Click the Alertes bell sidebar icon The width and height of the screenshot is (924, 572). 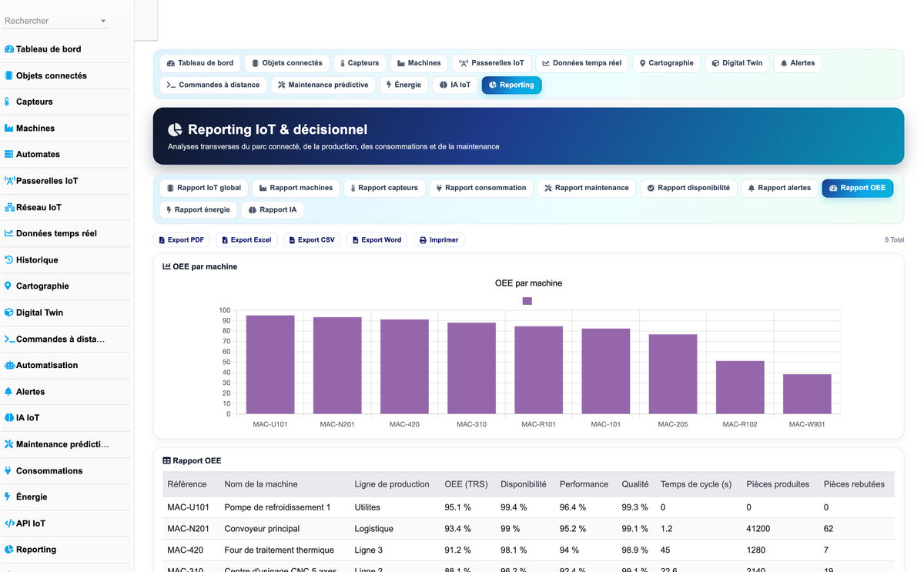click(8, 391)
